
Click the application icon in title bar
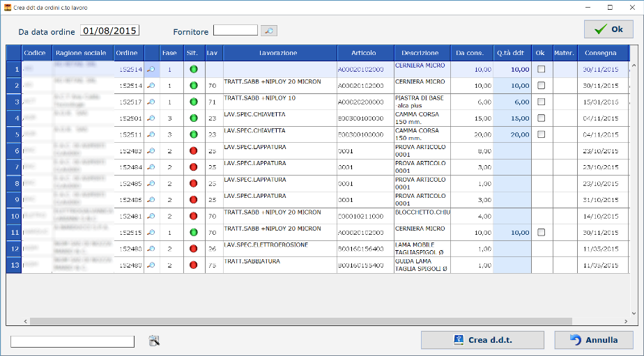click(8, 8)
